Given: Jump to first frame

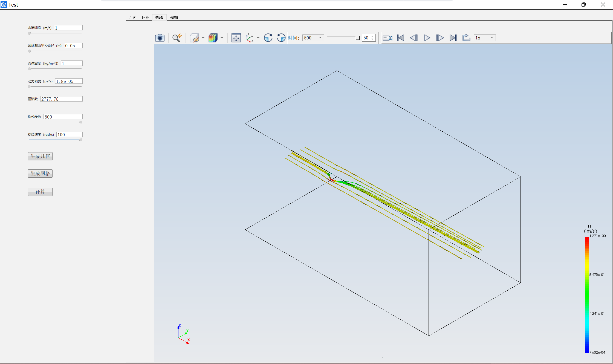Looking at the screenshot, I should pos(400,38).
